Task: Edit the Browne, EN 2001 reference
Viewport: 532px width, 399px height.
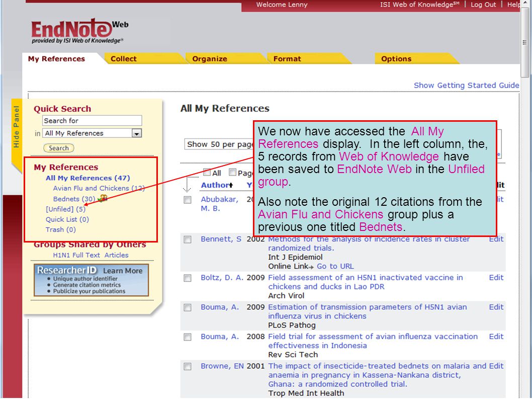Action: (x=496, y=366)
